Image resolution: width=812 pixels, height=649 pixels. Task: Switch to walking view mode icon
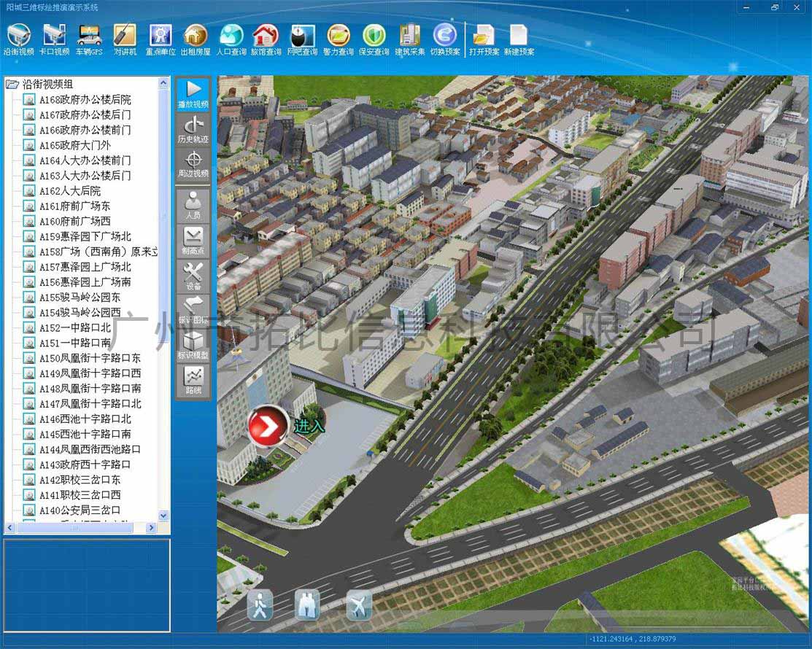(x=260, y=605)
